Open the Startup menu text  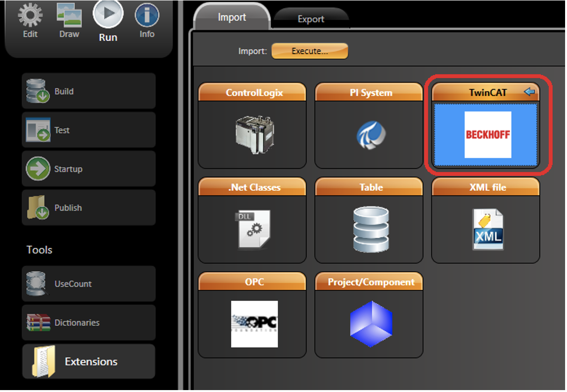(68, 169)
